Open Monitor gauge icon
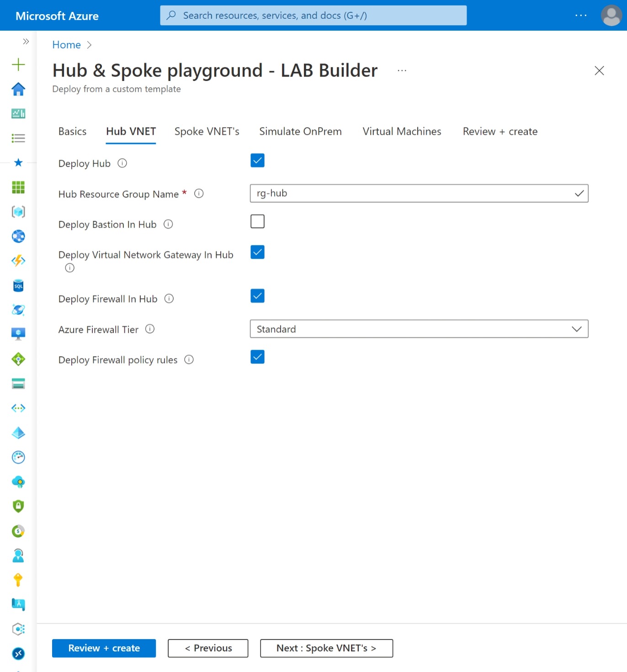The height and width of the screenshot is (672, 627). pyautogui.click(x=18, y=457)
